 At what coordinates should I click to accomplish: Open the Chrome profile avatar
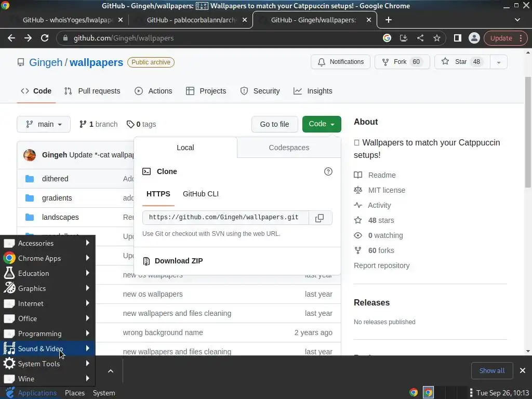point(474,38)
